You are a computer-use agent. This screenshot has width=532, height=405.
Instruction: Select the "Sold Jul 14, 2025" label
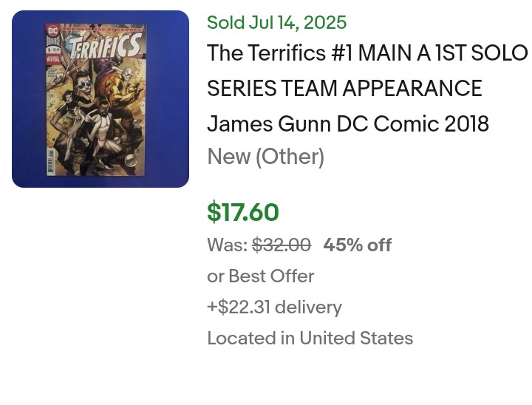pos(276,23)
